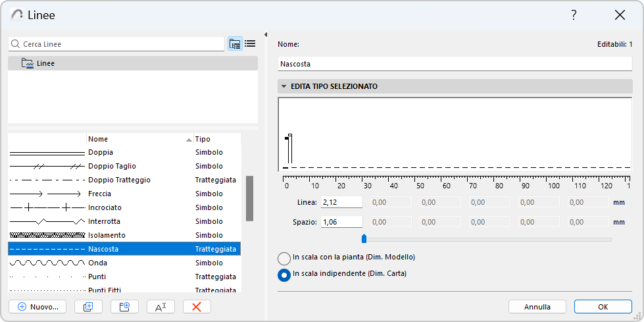Image resolution: width=644 pixels, height=322 pixels.
Task: Click the Nome field containing Nascosta
Action: (x=455, y=64)
